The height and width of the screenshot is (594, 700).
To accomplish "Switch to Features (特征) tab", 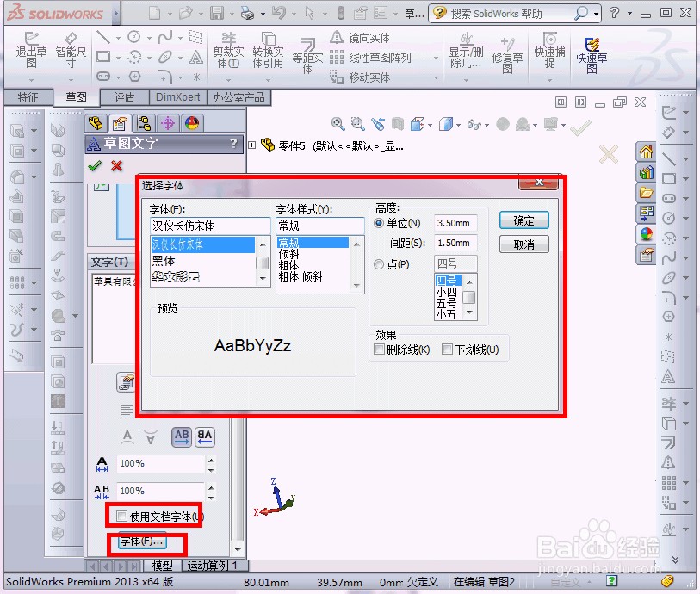I will [28, 96].
